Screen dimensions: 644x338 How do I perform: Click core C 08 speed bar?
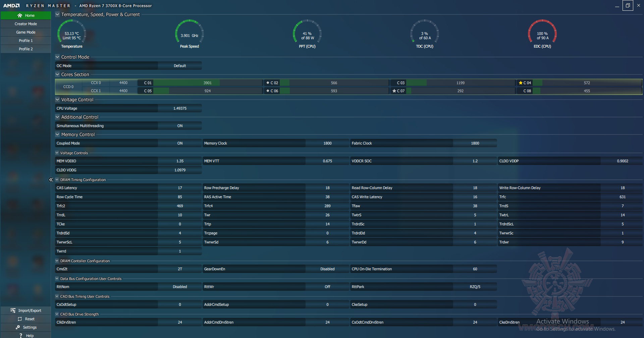pyautogui.click(x=587, y=91)
